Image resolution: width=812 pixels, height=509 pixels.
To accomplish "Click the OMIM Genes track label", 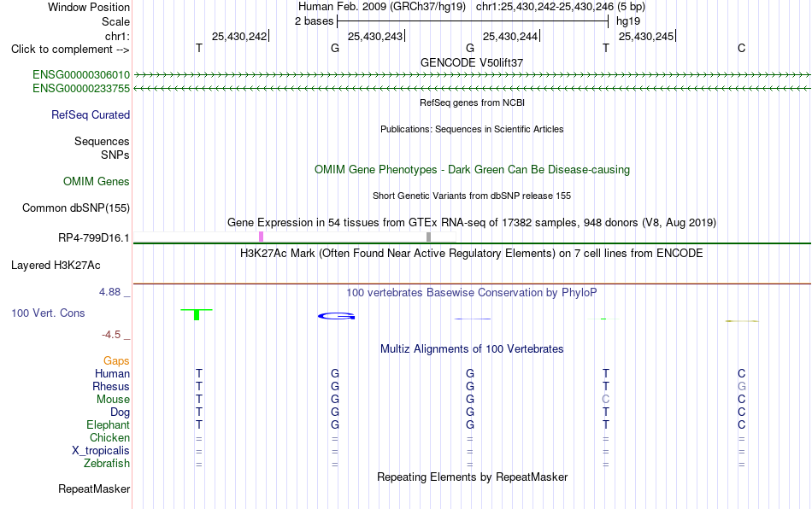I will 97,182.
